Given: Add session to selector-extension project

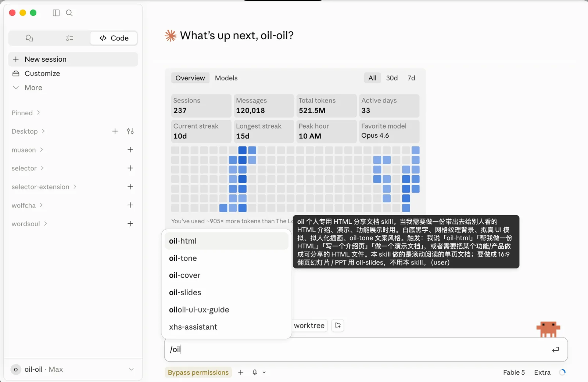Looking at the screenshot, I should coord(130,187).
